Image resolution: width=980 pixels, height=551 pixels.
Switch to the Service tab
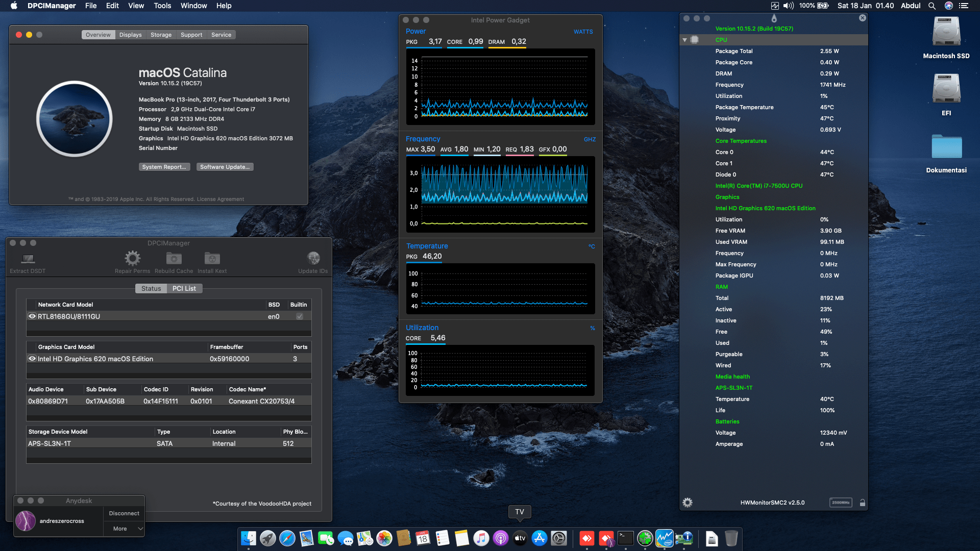(x=221, y=35)
